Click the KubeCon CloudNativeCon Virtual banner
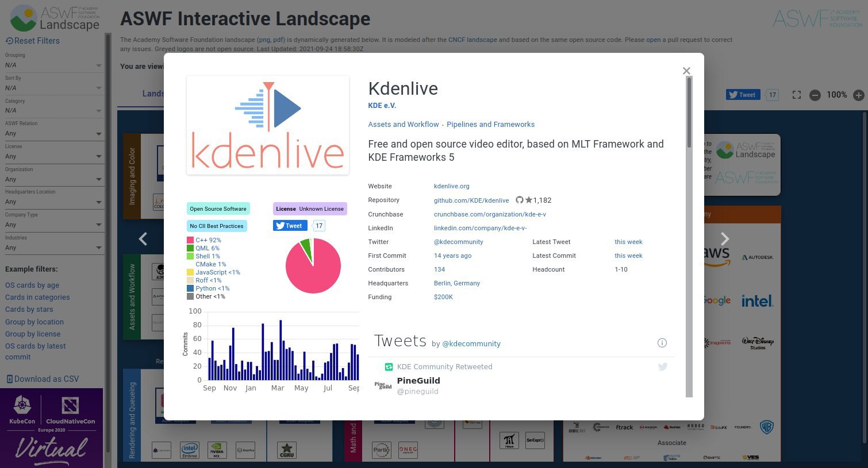 coord(52,428)
